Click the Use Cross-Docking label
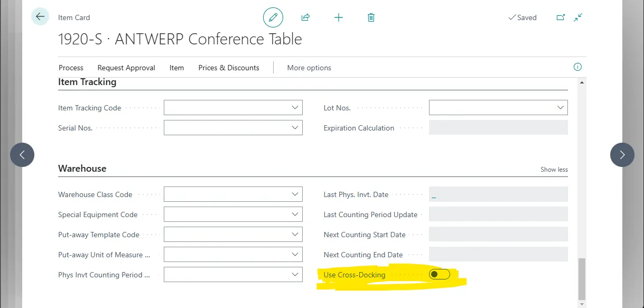644x308 pixels. tap(354, 275)
